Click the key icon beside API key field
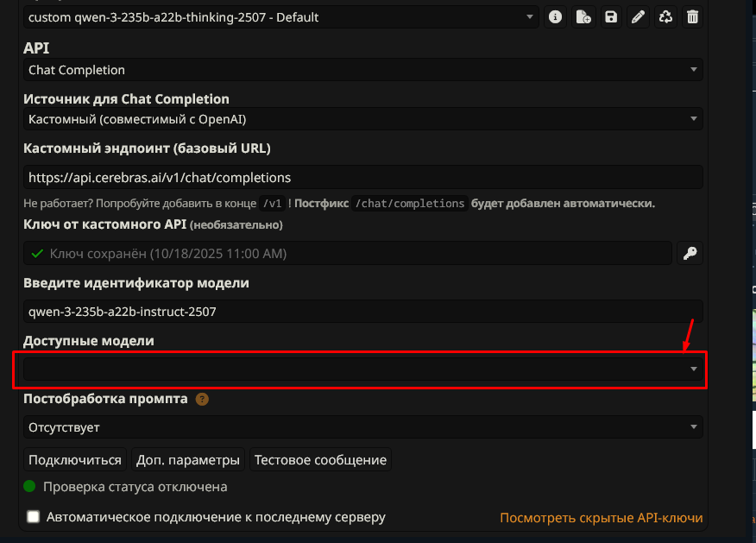Viewport: 756px width, 543px height. pos(690,253)
